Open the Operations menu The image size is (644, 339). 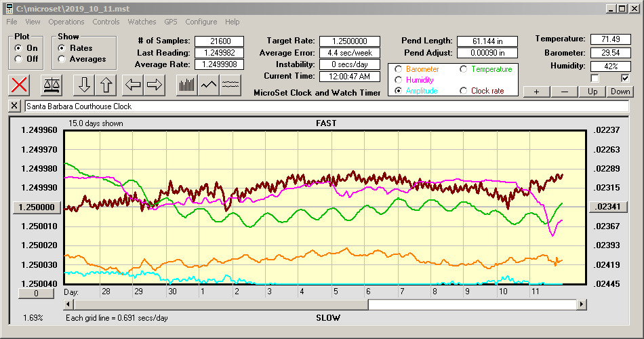pos(66,22)
